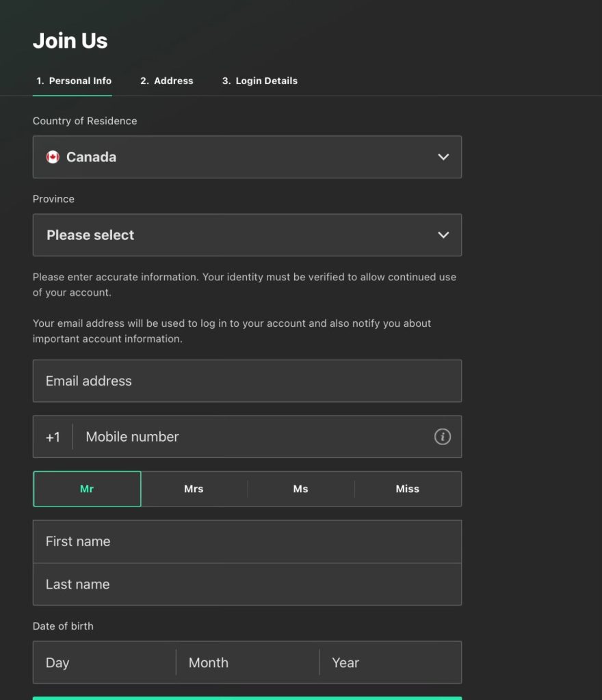
Task: Click the First name input field
Action: click(247, 541)
